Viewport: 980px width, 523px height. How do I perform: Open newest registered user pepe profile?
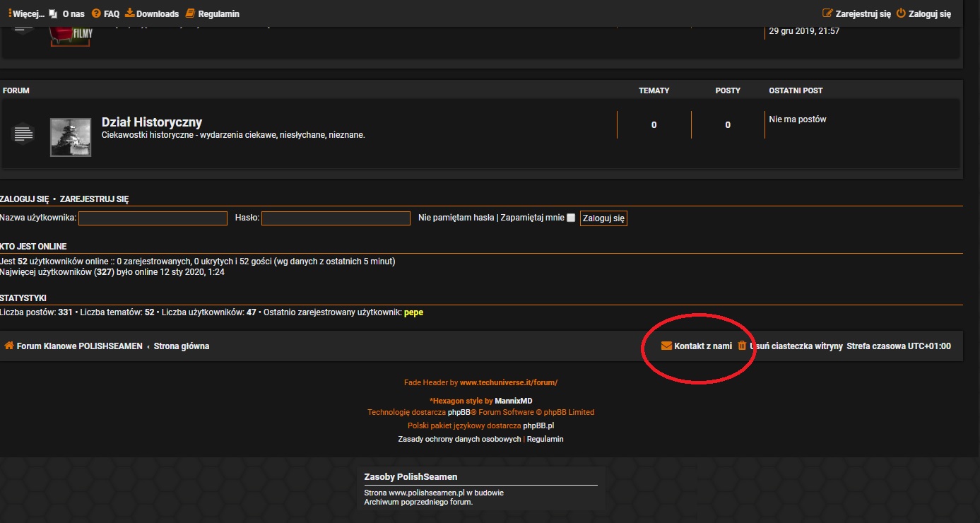click(x=413, y=312)
